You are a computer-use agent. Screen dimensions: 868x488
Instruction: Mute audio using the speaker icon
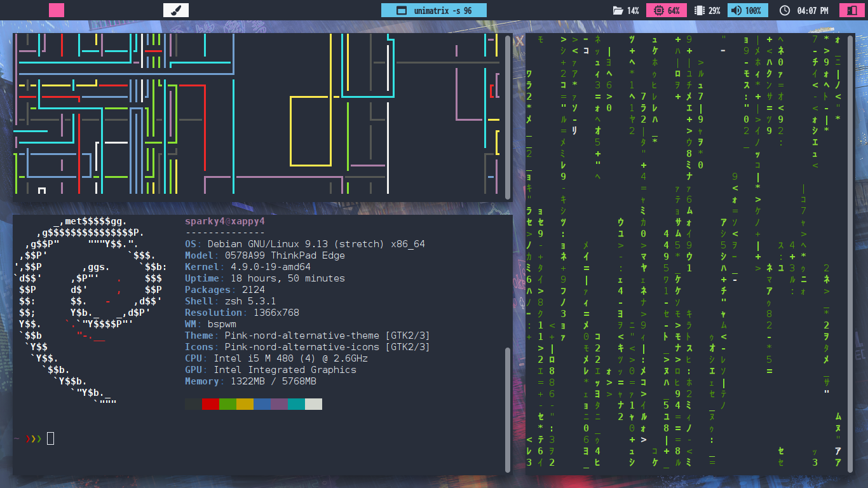736,11
